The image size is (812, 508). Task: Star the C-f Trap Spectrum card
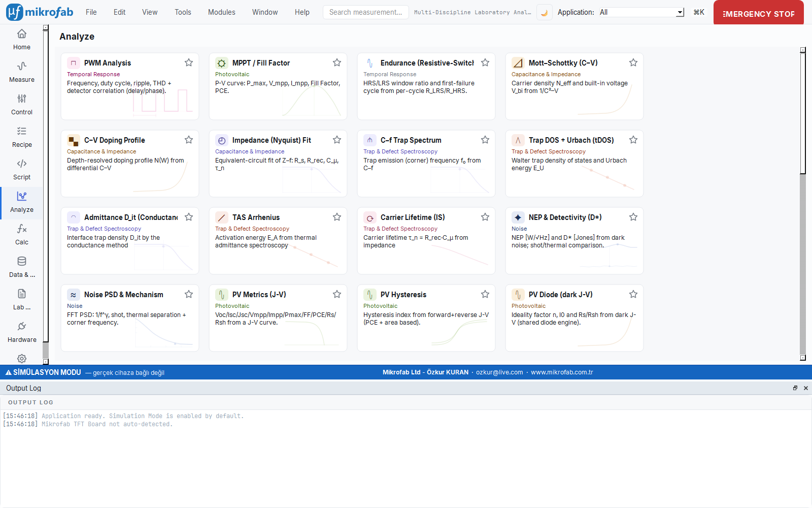pyautogui.click(x=485, y=140)
